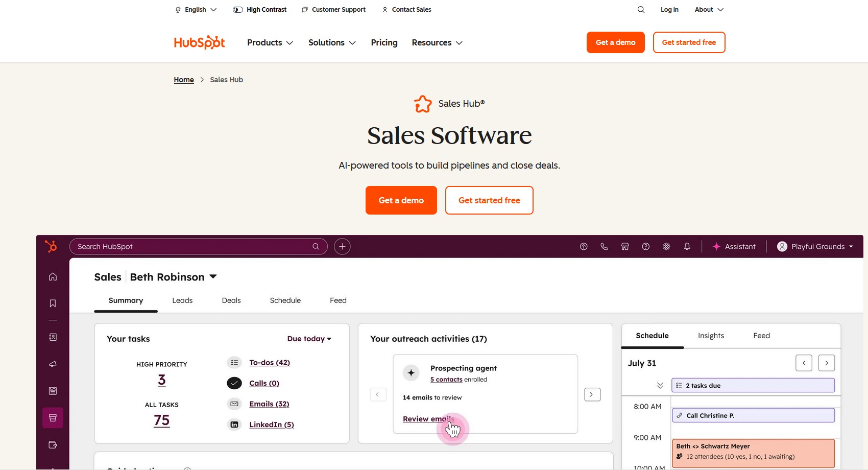The height and width of the screenshot is (470, 868).
Task: Click the Review emails link
Action: [x=428, y=419]
